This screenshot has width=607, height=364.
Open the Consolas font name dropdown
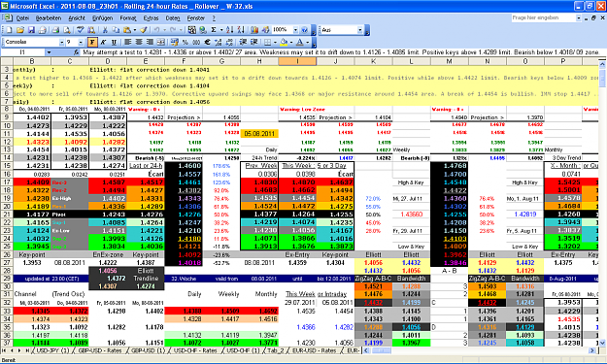[x=61, y=42]
